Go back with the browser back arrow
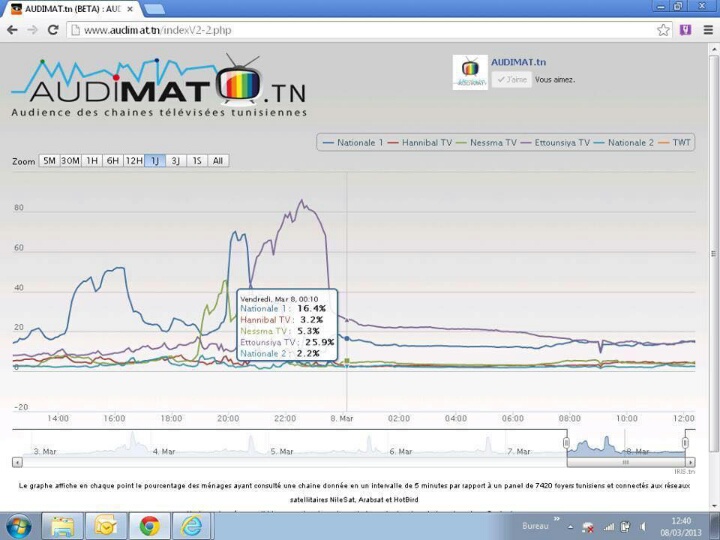The width and height of the screenshot is (720, 540). click(12, 30)
